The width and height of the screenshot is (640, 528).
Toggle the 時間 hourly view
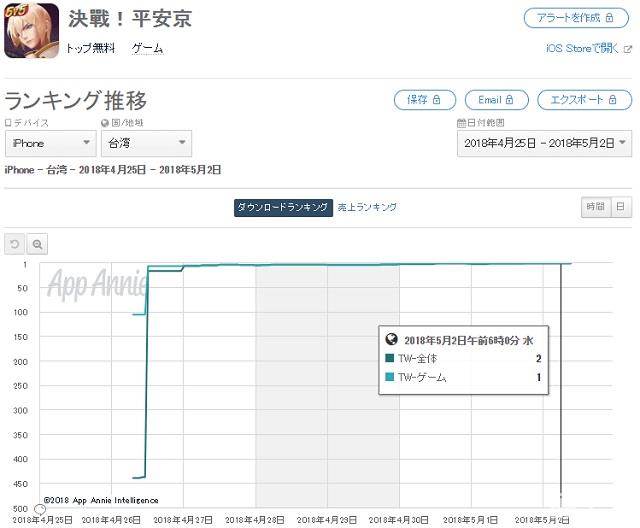click(595, 206)
